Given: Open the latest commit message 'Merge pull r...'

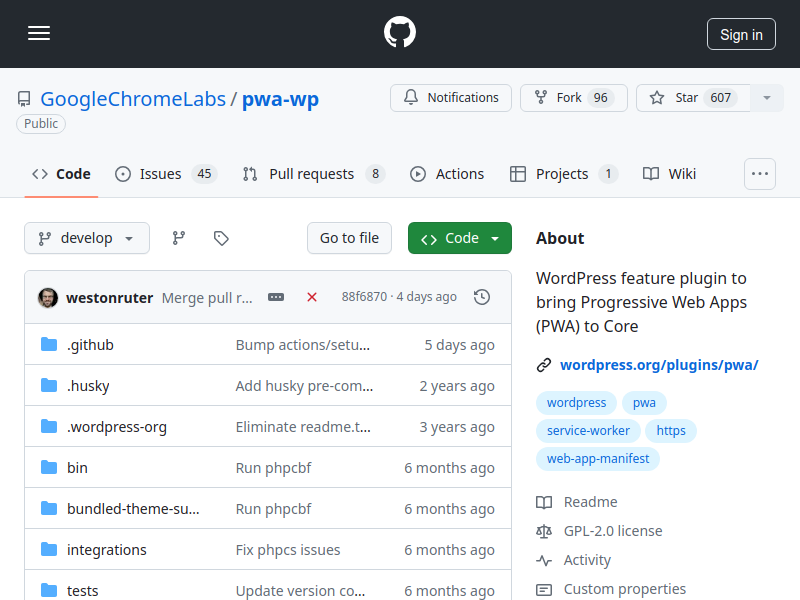Looking at the screenshot, I should (207, 297).
